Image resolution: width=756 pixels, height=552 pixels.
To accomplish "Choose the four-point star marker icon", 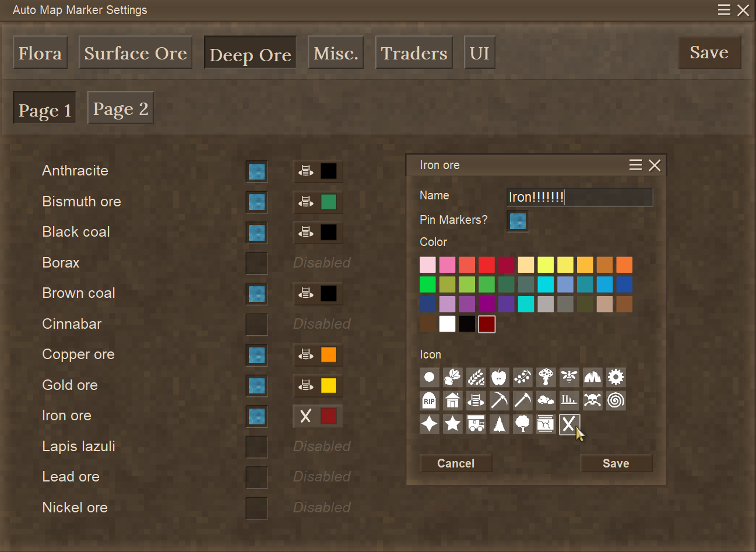I will pyautogui.click(x=430, y=424).
